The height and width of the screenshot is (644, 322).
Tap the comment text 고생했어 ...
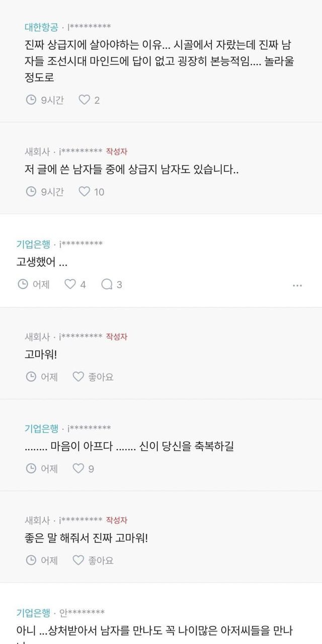42,262
